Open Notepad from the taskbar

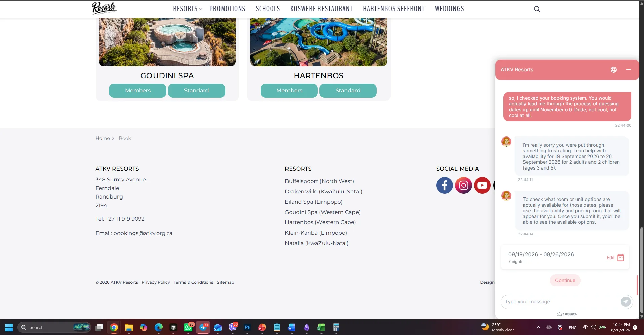tap(277, 327)
